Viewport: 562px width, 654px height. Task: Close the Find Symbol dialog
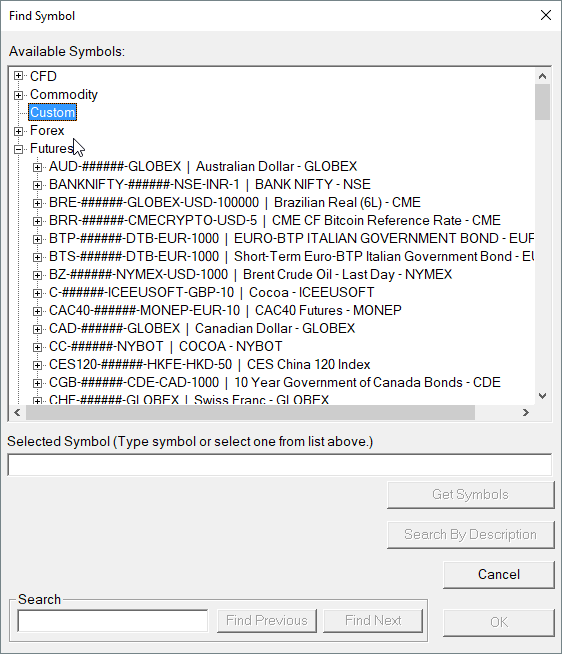[x=546, y=15]
